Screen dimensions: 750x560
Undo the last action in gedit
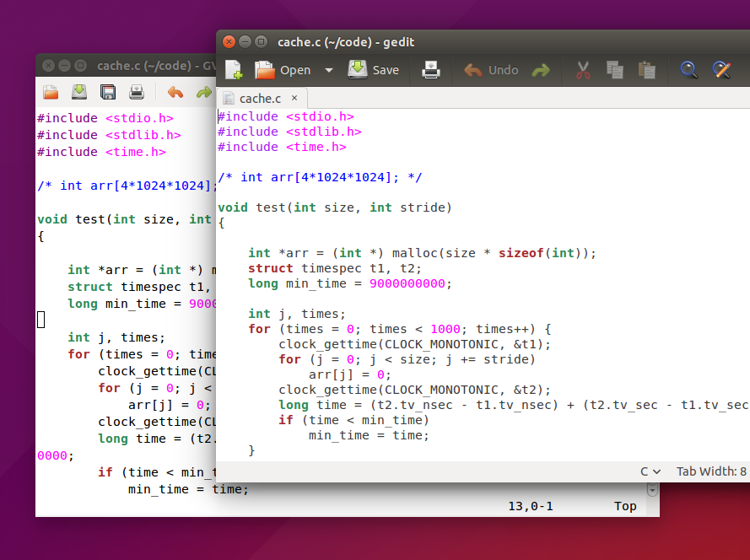coord(491,70)
